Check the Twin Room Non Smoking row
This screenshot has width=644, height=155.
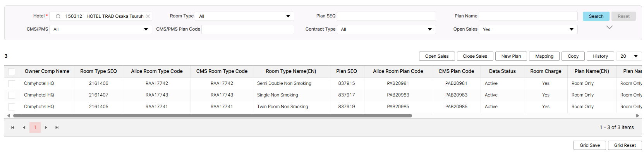point(12,107)
